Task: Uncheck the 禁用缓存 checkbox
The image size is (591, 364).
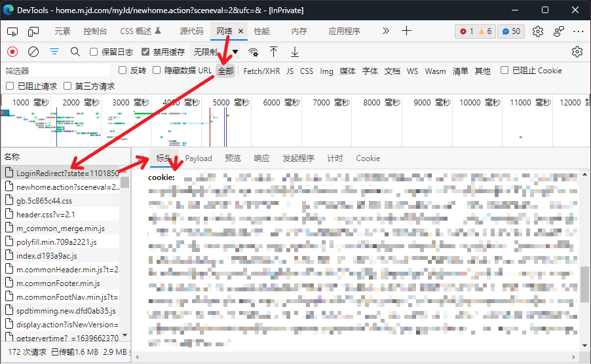Action: pyautogui.click(x=146, y=52)
